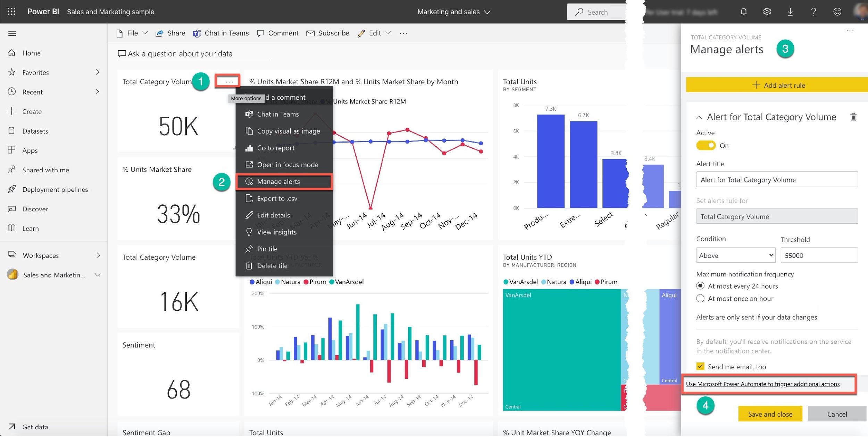Open the settings gear icon
The width and height of the screenshot is (868, 437).
pyautogui.click(x=767, y=12)
